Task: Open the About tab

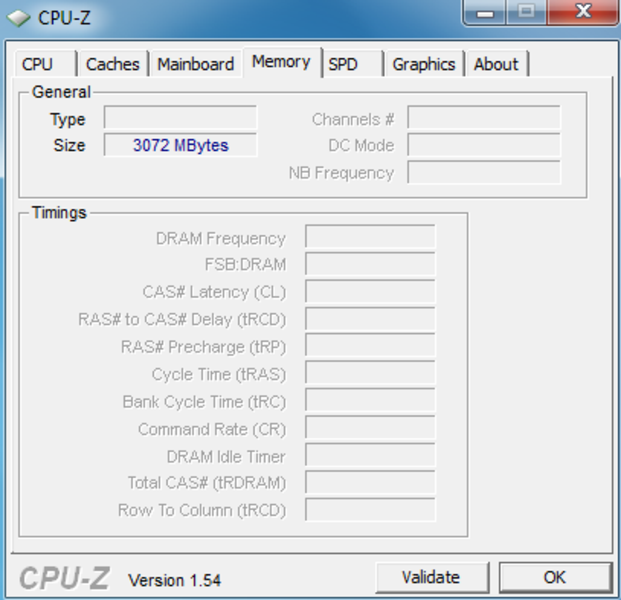Action: click(497, 64)
